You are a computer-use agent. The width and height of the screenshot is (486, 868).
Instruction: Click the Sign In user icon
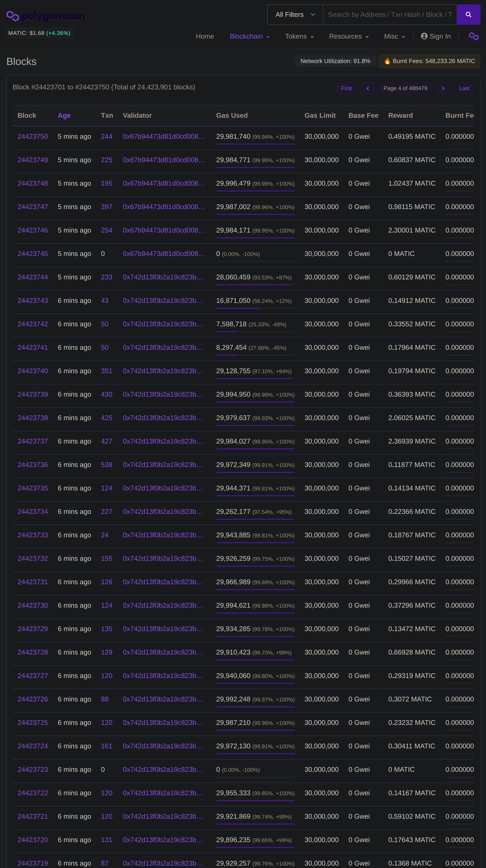click(424, 36)
